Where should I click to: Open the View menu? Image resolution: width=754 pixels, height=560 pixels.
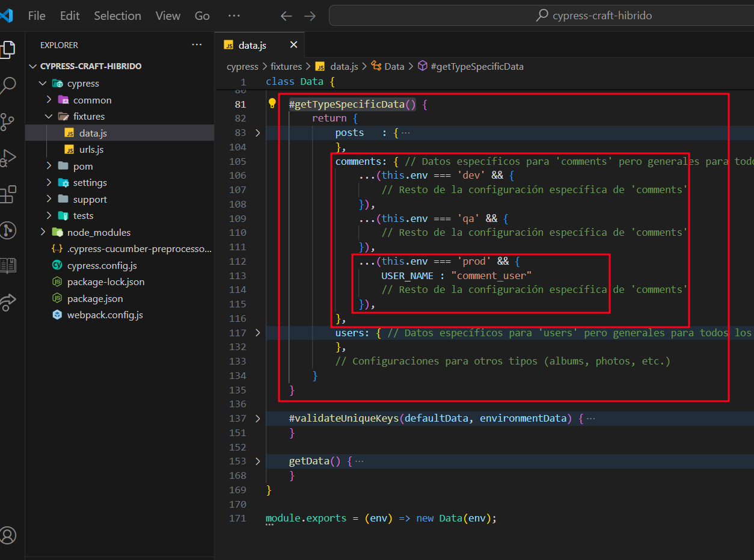point(168,16)
